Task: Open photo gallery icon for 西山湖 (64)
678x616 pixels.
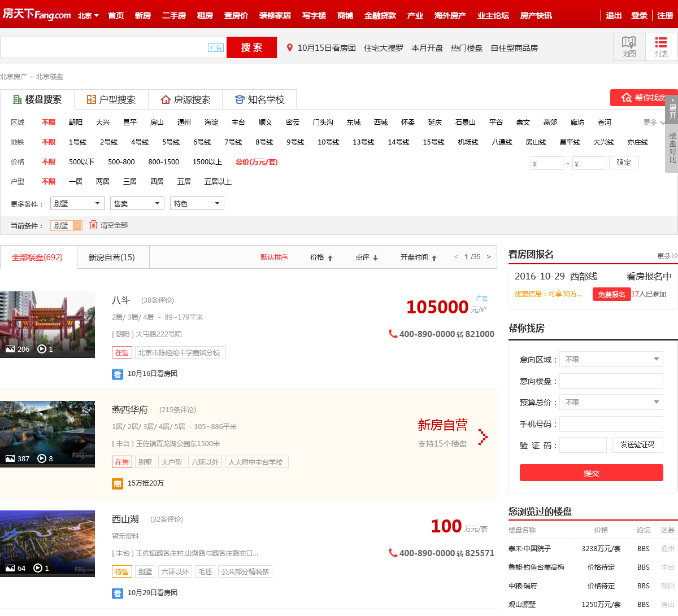Action: pos(10,568)
